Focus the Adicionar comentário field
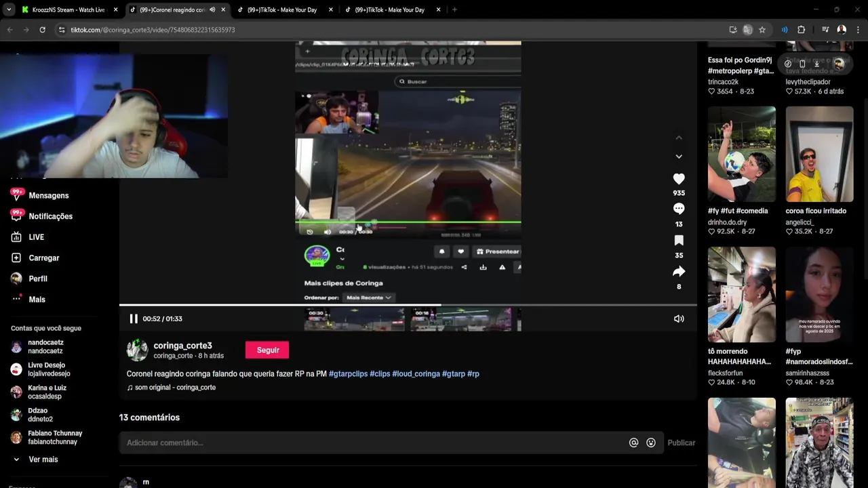 [x=373, y=443]
